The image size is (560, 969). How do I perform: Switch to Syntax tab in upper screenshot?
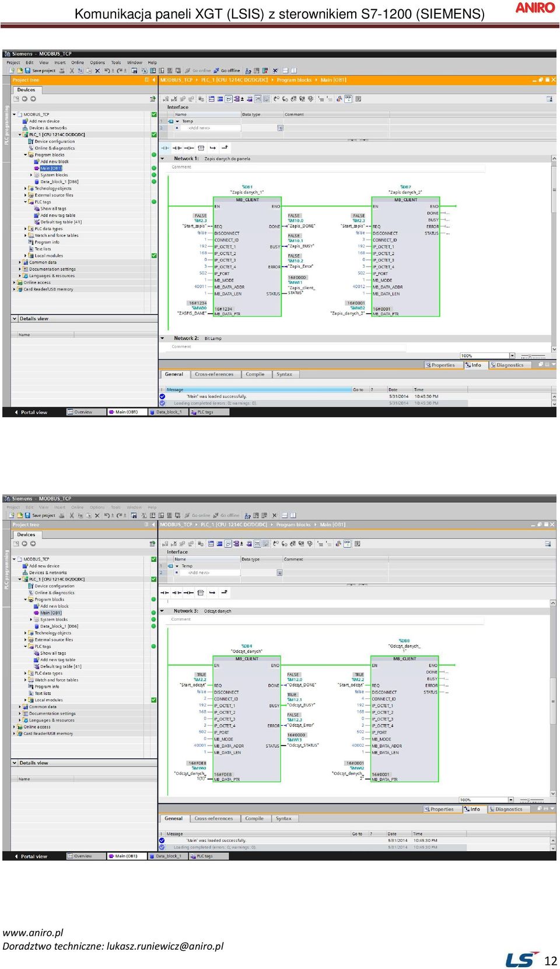coord(284,375)
